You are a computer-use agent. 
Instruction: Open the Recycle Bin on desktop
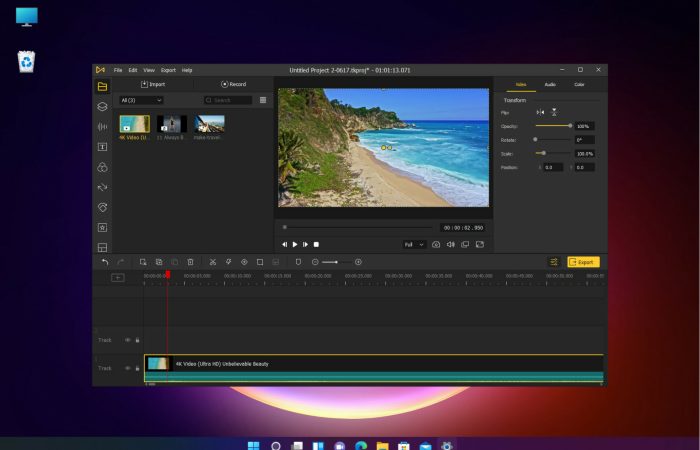click(x=26, y=62)
